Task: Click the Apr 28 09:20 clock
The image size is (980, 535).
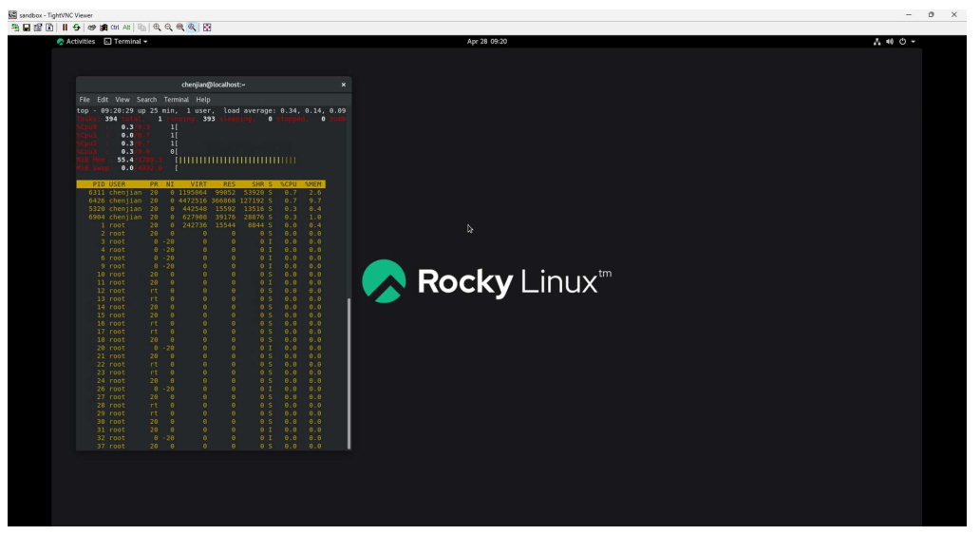Action: tap(487, 41)
